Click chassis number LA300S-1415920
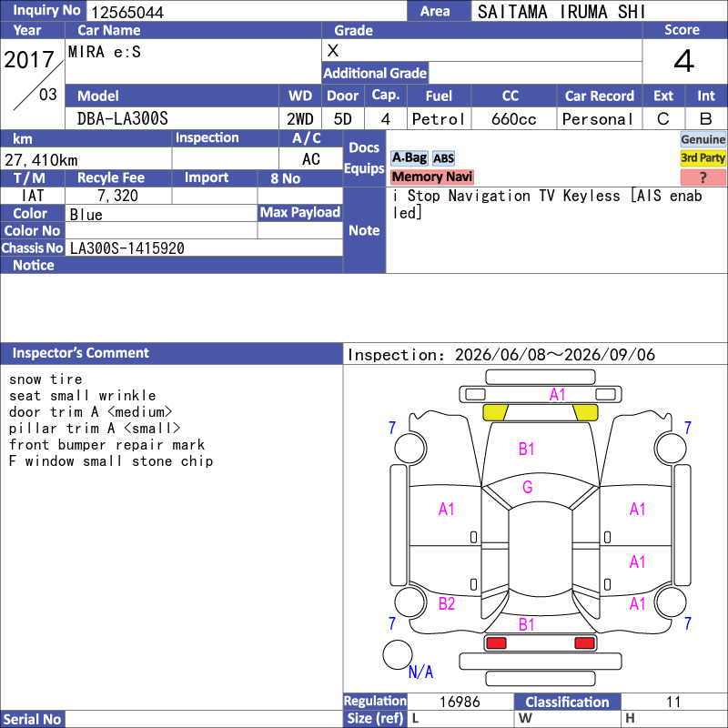Screen dimensions: 728x728 point(127,248)
